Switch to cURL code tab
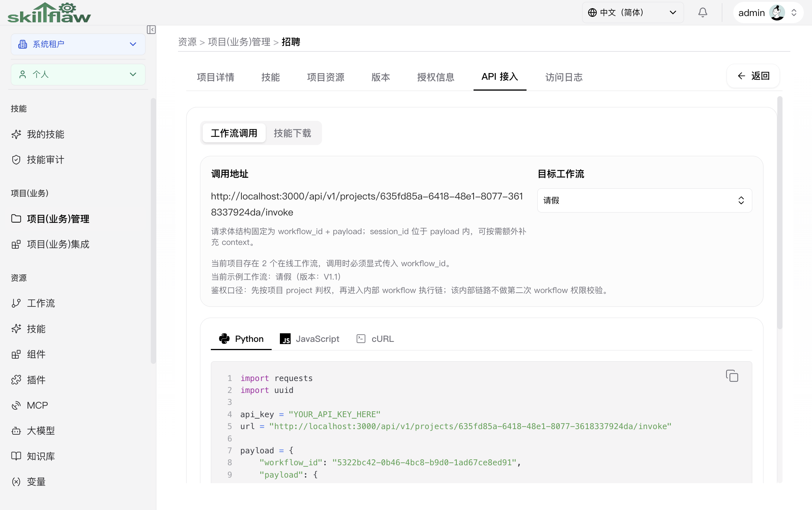Screen dimensions: 812x510 pos(375,339)
